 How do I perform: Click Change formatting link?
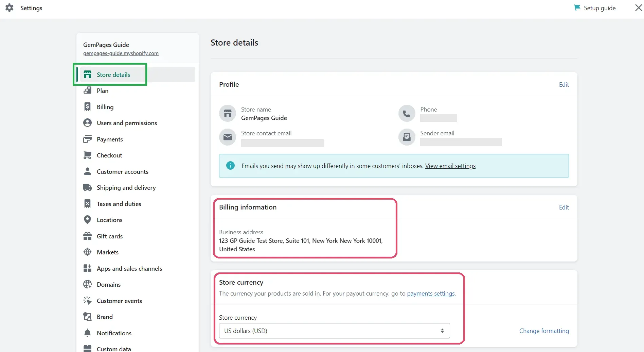[544, 331]
